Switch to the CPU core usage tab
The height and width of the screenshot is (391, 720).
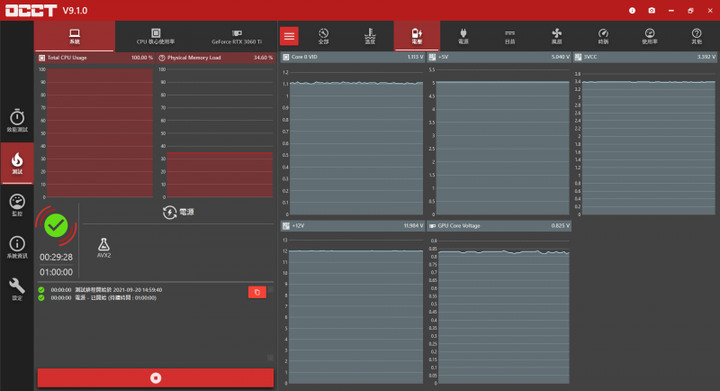[156, 36]
